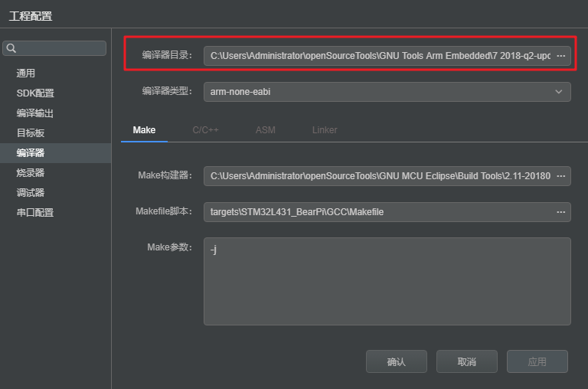Open the 编译器类型 arm-none-eabi dropdown

point(387,92)
